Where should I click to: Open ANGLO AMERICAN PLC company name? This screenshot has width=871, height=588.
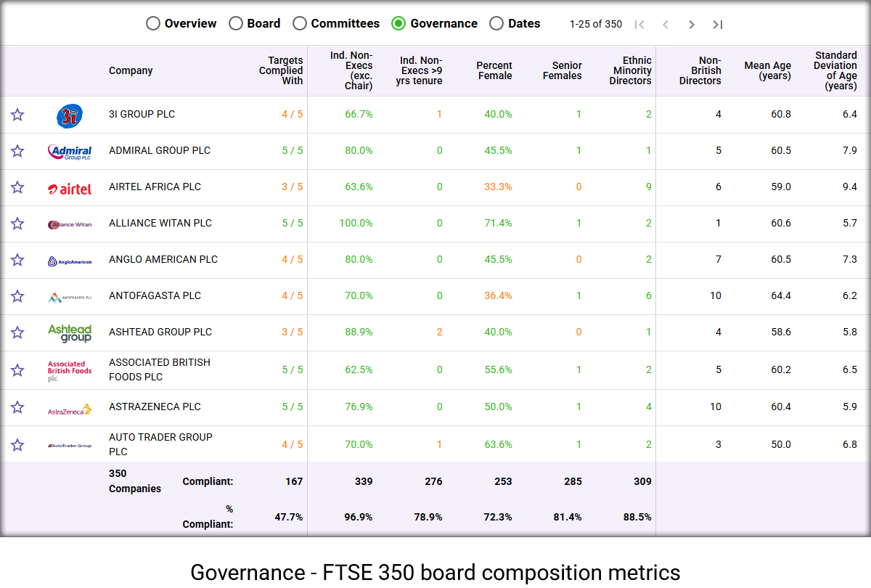pyautogui.click(x=163, y=259)
